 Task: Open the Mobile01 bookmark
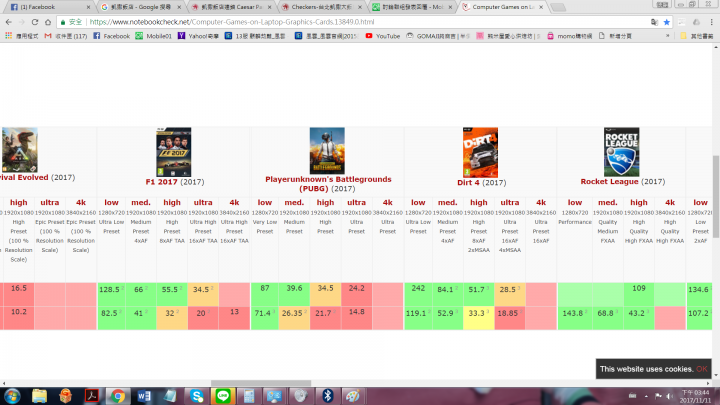click(153, 36)
